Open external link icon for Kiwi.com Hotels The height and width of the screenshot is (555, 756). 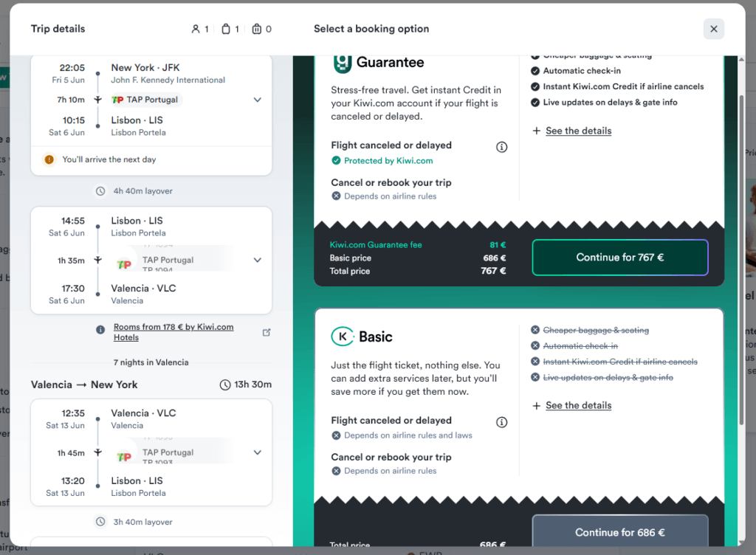point(267,332)
